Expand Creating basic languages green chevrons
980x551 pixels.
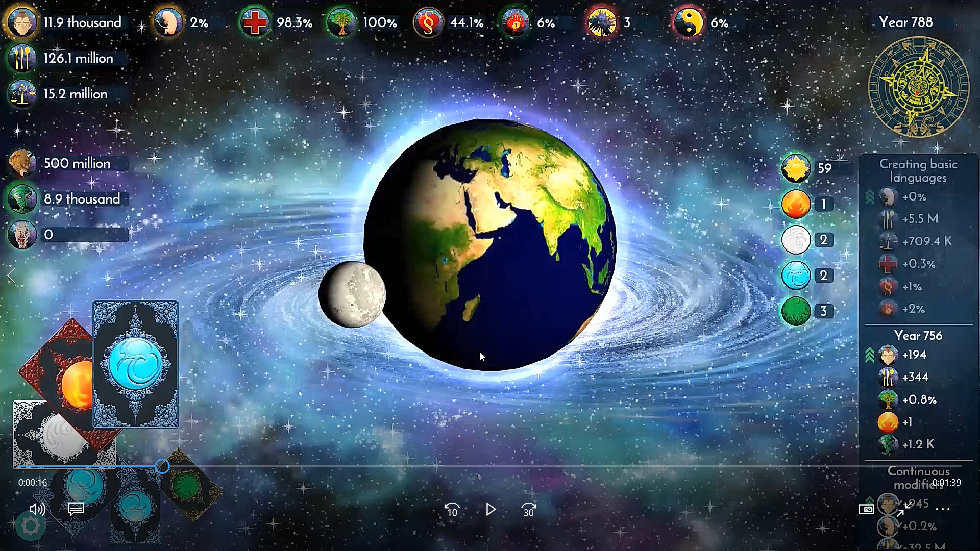coord(870,197)
